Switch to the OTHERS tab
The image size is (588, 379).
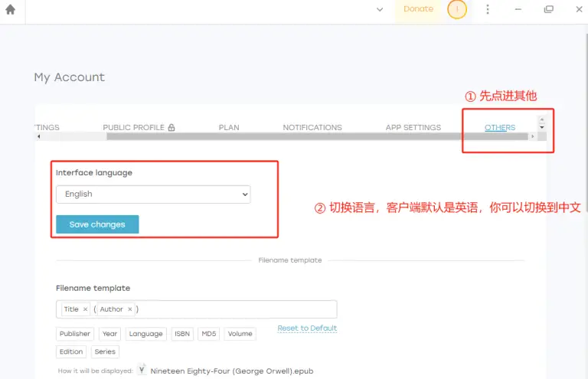500,128
